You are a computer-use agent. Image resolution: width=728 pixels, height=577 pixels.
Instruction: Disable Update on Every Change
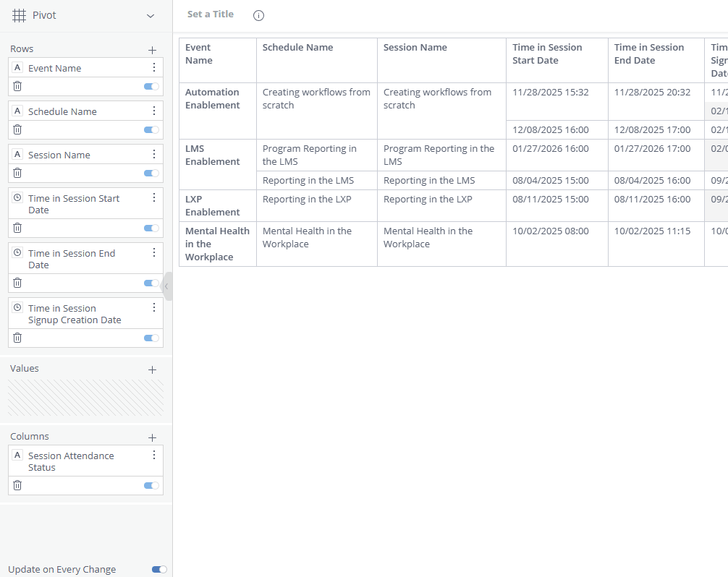tap(158, 569)
